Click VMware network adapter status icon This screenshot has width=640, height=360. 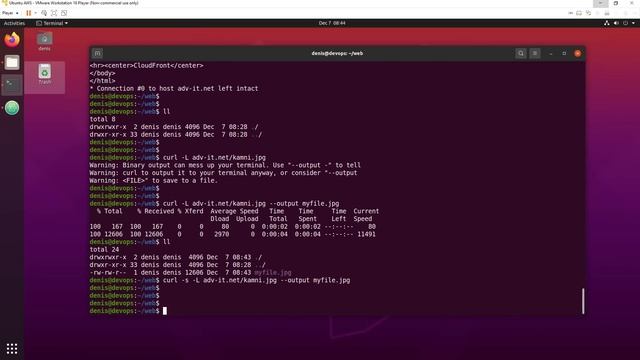click(588, 13)
